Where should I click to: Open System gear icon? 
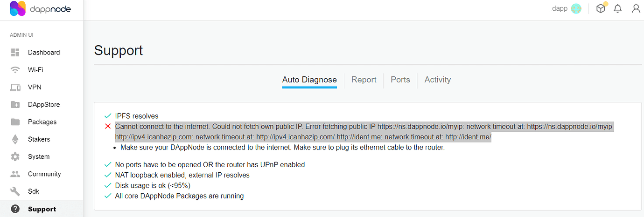15,156
